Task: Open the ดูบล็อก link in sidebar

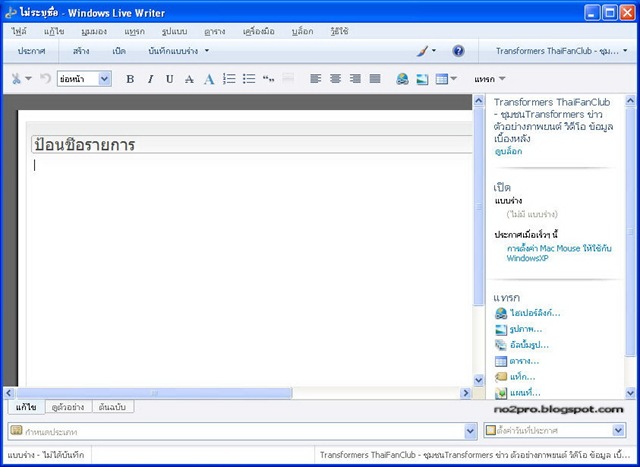Action: coord(508,151)
